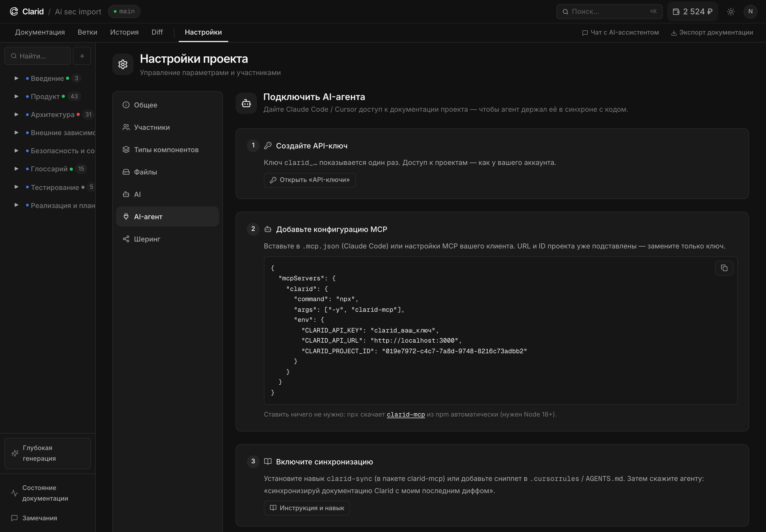766x532 pixels.
Task: Click Экспорт документации
Action: point(712,32)
